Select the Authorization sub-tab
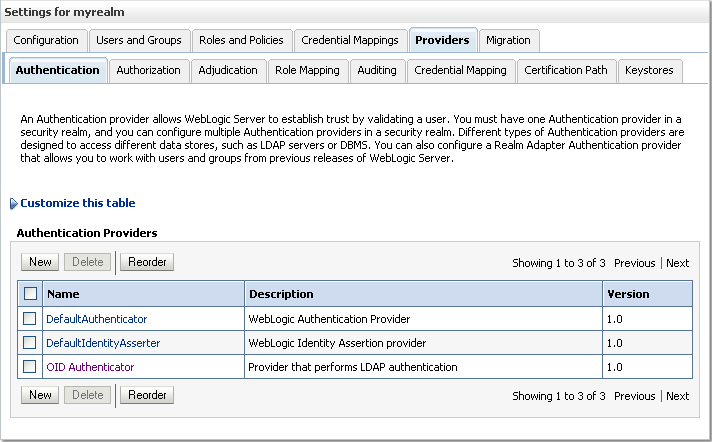Screen dimensions: 712x442 (x=148, y=70)
